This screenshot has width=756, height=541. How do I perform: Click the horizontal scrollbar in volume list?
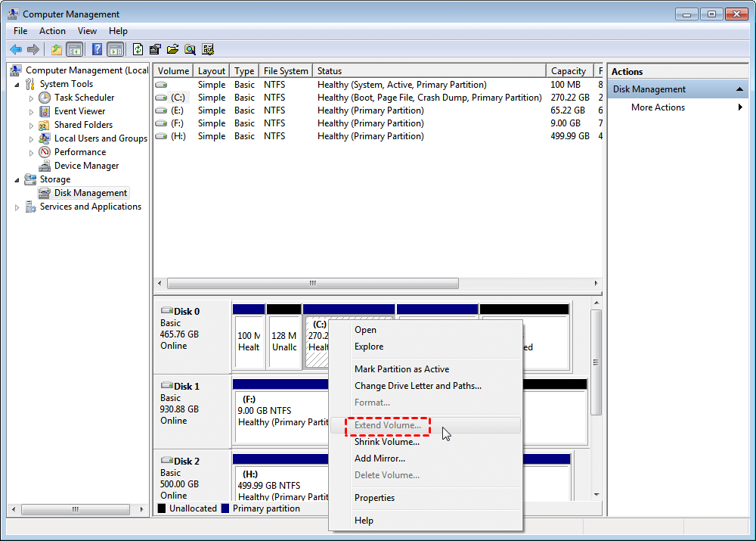(x=312, y=283)
